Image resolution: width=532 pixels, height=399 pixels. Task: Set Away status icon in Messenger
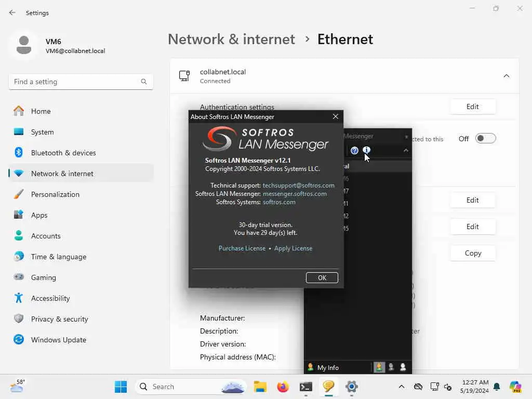point(403,367)
